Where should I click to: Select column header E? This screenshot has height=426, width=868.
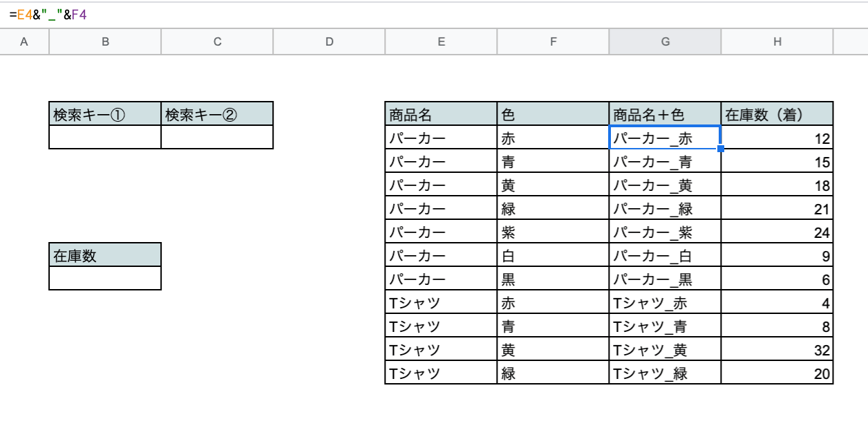coord(441,42)
